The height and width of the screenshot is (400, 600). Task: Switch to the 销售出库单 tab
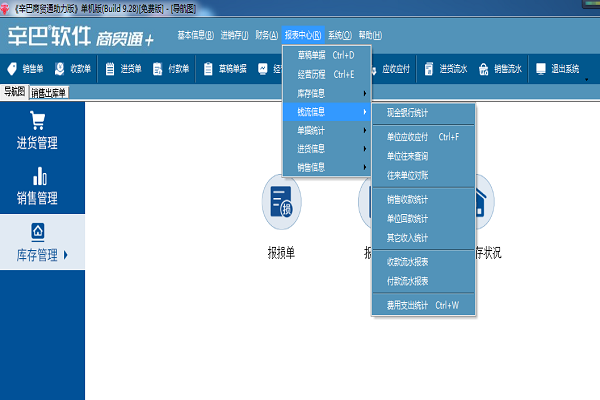click(49, 93)
